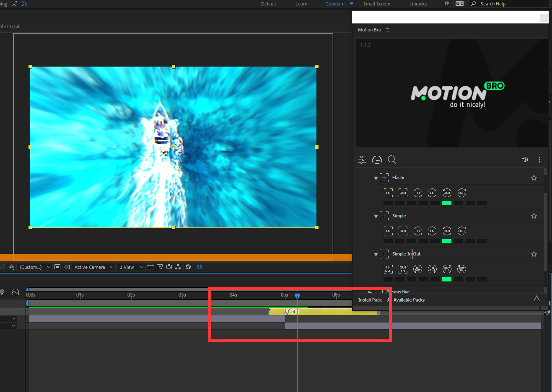The width and height of the screenshot is (552, 392).
Task: Open the Graph Editor icon in timeline
Action: coord(16,292)
